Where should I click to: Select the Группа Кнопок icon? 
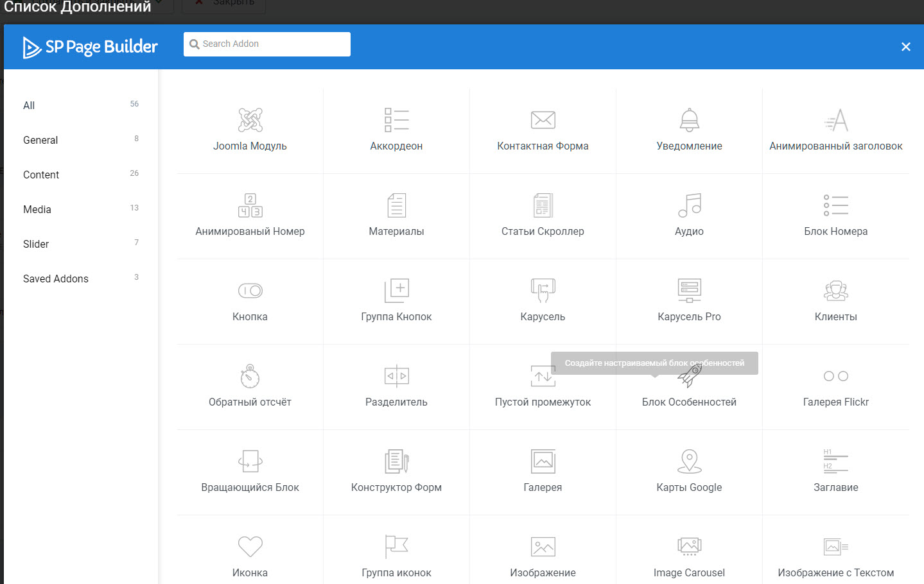tap(396, 290)
